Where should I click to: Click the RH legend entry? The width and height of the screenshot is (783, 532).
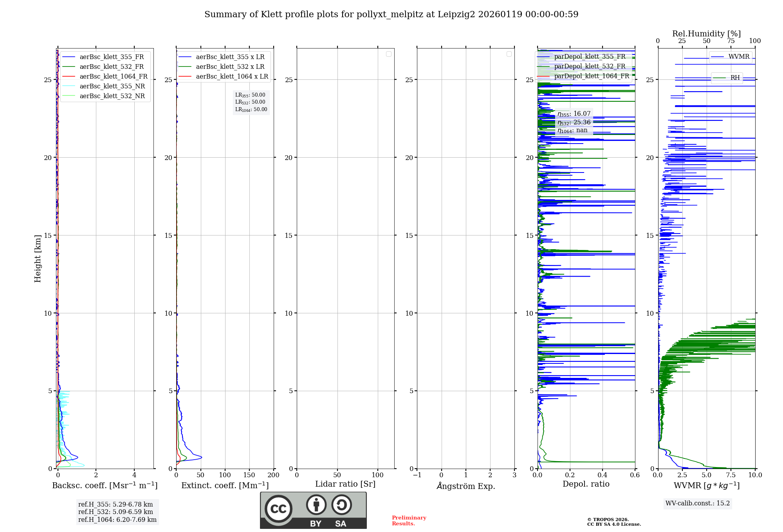pos(734,78)
